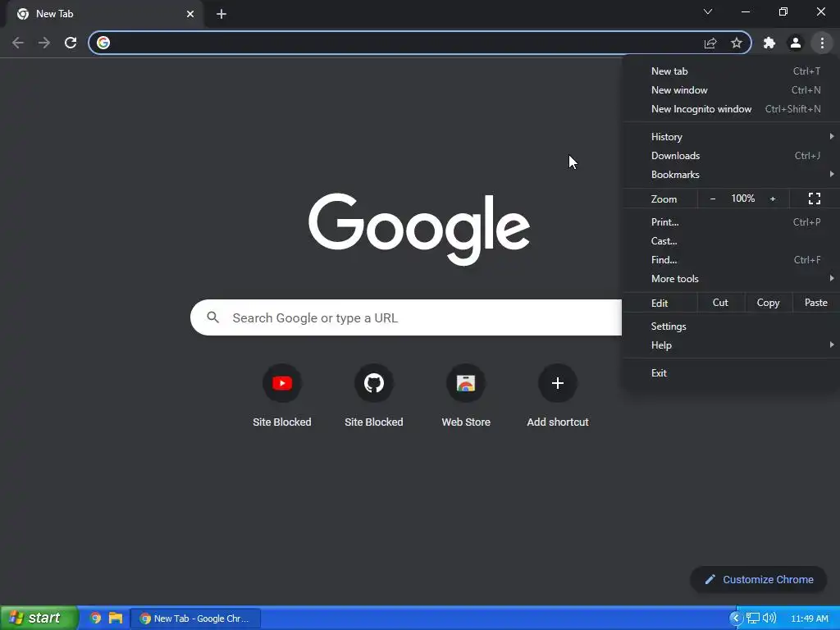
Task: Choose Print... from the menu
Action: pos(731,221)
